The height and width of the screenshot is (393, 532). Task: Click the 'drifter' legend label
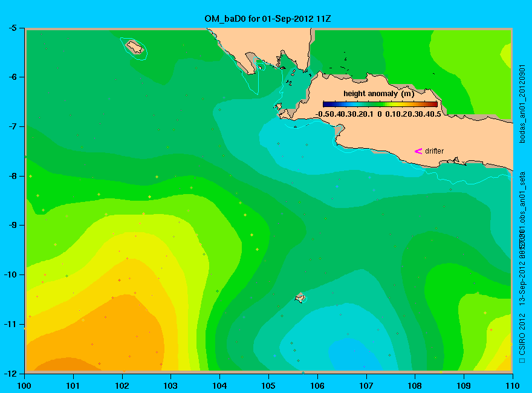point(434,151)
